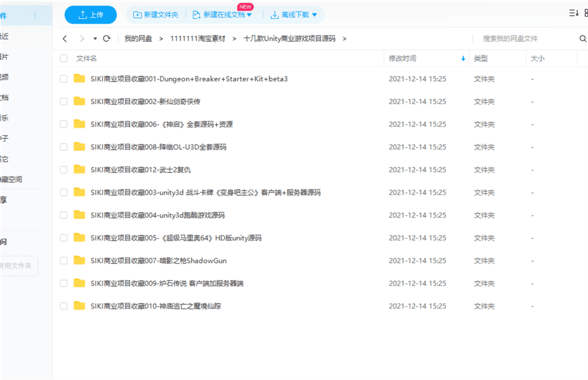Click the folder icon for 009-炉石传说
This screenshot has width=588, height=380.
point(79,283)
